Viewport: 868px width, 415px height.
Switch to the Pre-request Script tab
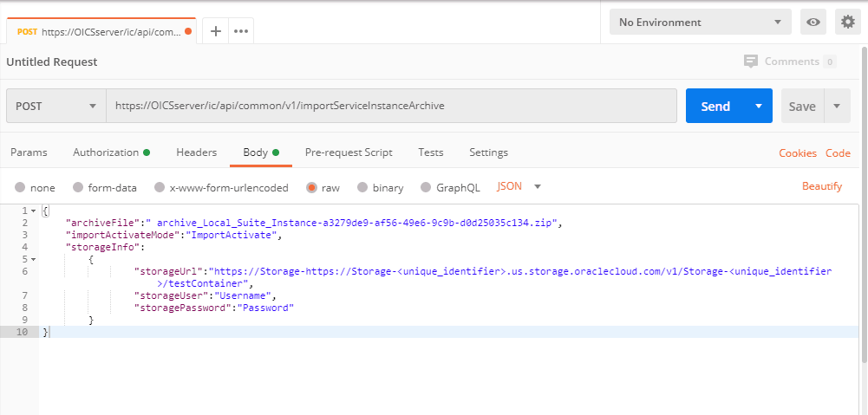coord(349,152)
